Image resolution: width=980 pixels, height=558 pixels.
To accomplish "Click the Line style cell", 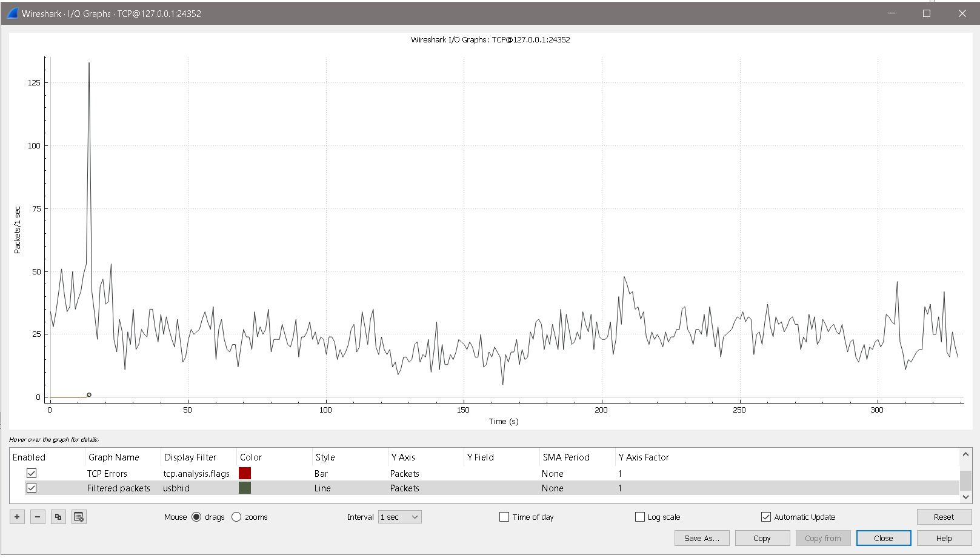I will click(x=322, y=488).
